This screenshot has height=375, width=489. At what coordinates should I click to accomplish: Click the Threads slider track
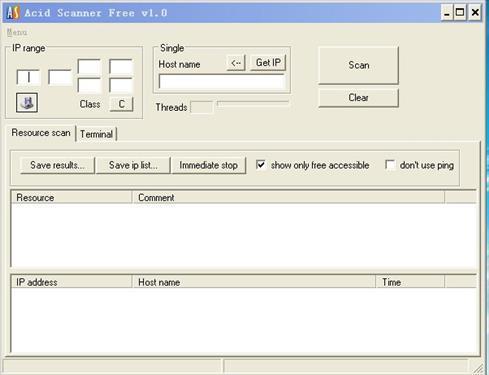[x=253, y=103]
